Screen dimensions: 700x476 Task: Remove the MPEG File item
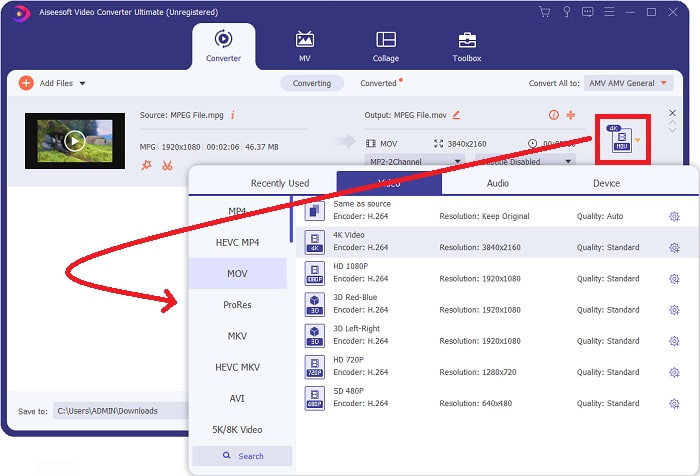click(x=672, y=113)
